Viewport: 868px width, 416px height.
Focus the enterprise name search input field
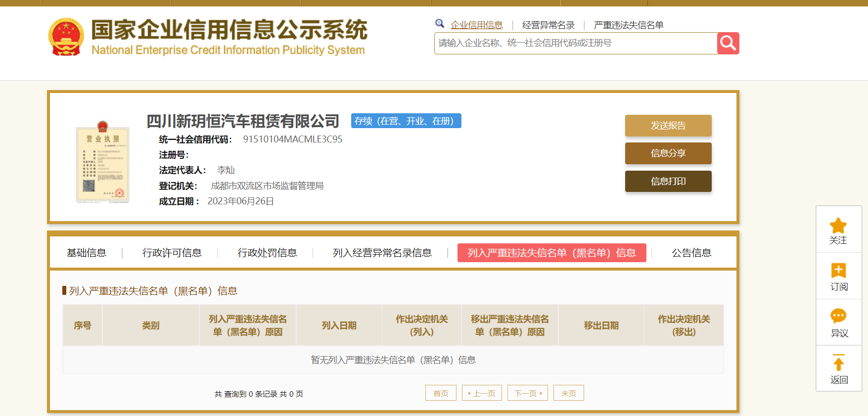coord(576,44)
